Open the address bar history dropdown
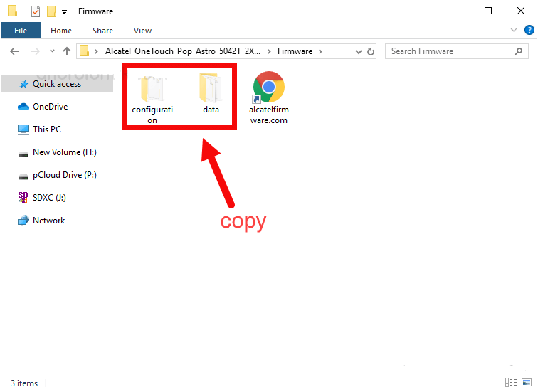Image resolution: width=538 pixels, height=392 pixels. tap(359, 51)
